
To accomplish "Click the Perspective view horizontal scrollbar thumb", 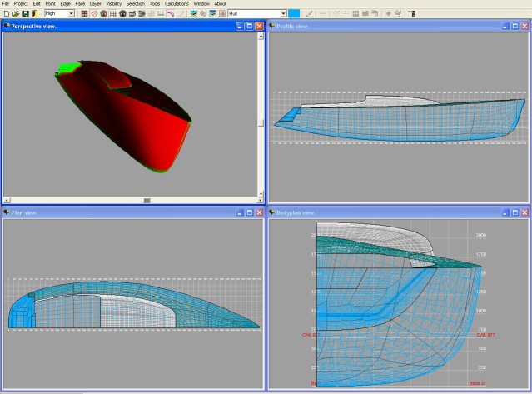I will [x=147, y=201].
